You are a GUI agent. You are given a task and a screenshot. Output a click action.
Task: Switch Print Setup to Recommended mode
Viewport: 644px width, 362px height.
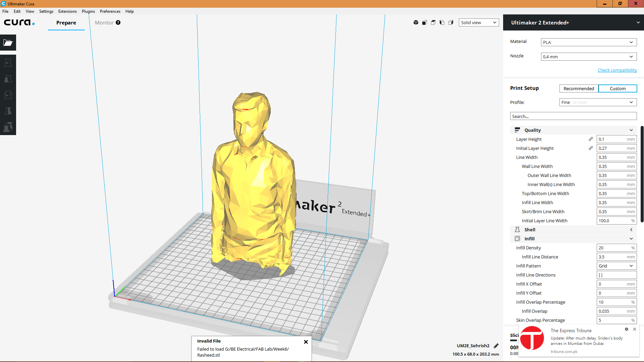[x=579, y=88]
